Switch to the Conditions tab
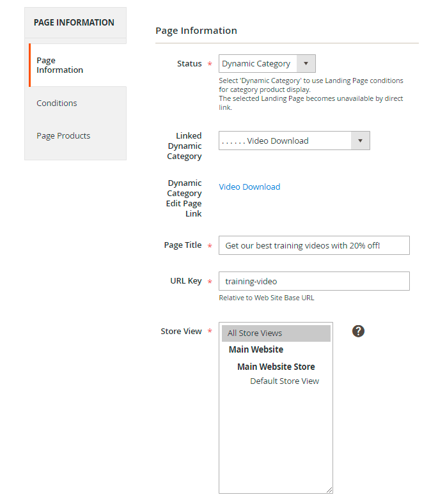The image size is (438, 504). [57, 103]
